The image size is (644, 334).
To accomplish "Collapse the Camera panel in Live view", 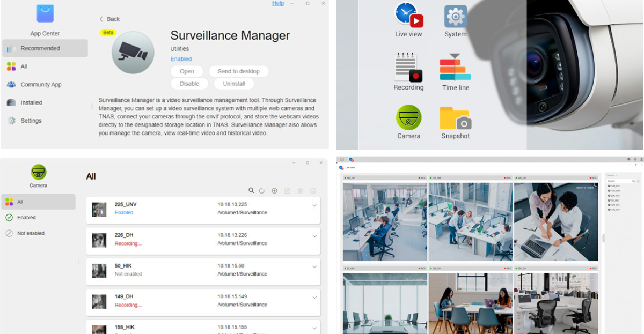I will pyautogui.click(x=616, y=175).
